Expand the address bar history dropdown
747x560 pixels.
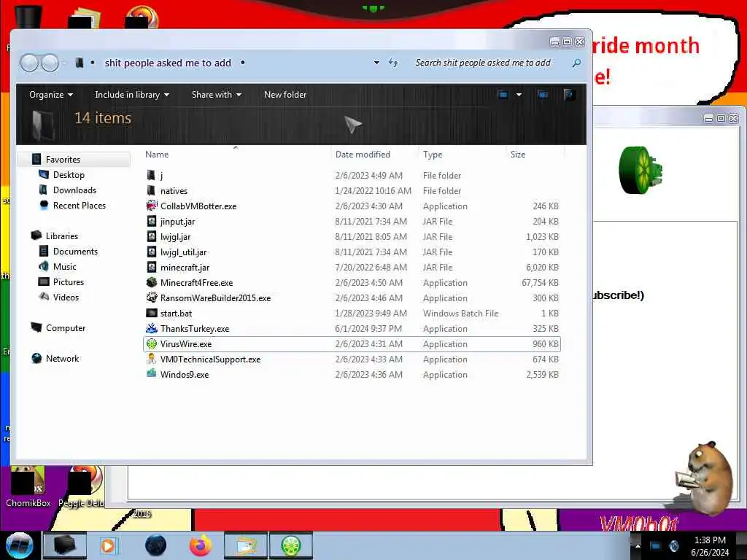(x=376, y=63)
